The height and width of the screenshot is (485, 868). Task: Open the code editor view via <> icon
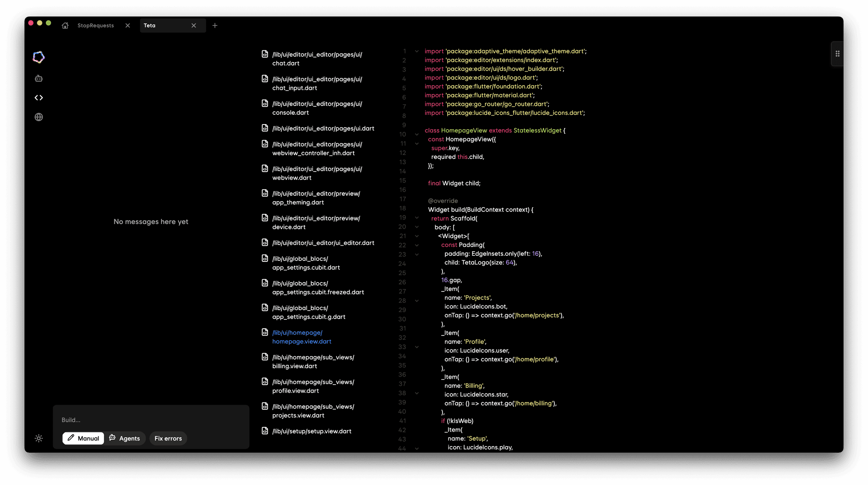[39, 97]
